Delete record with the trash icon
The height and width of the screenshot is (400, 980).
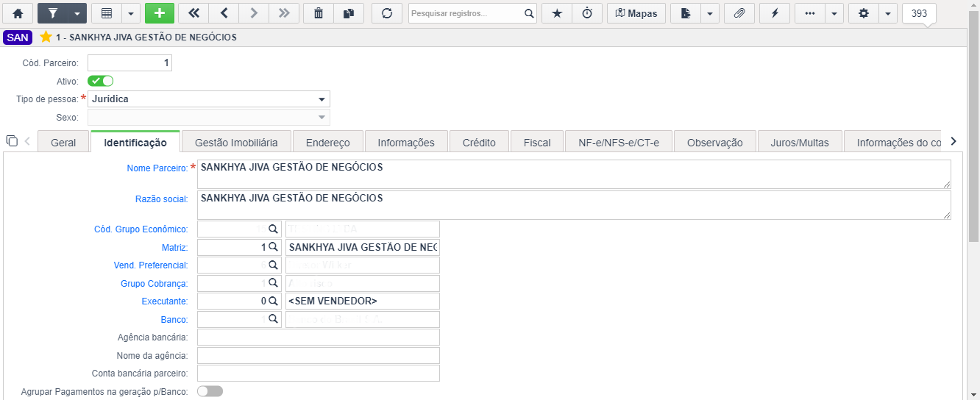tap(318, 13)
